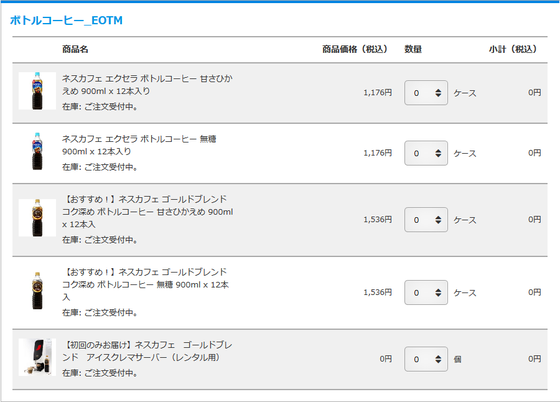The height and width of the screenshot is (402, 560).
Task: Focus quantity field of Gold Blend 無糖 row
Action: [426, 292]
